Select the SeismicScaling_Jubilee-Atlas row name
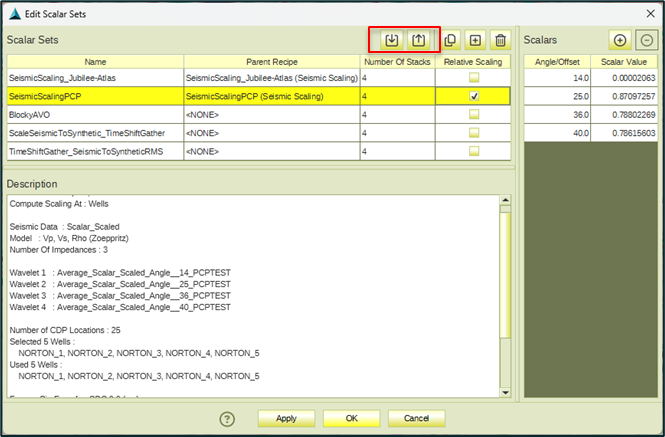Screen dimensions: 665x437 95,78
